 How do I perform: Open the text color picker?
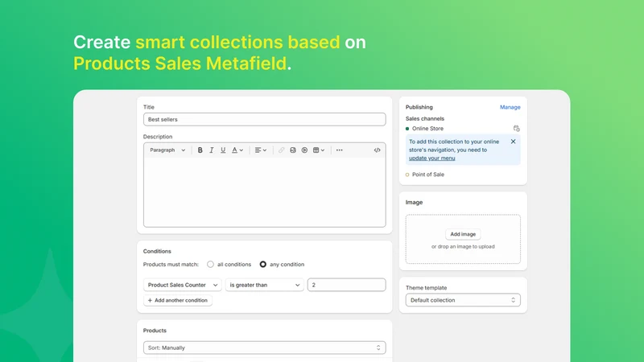pyautogui.click(x=237, y=150)
